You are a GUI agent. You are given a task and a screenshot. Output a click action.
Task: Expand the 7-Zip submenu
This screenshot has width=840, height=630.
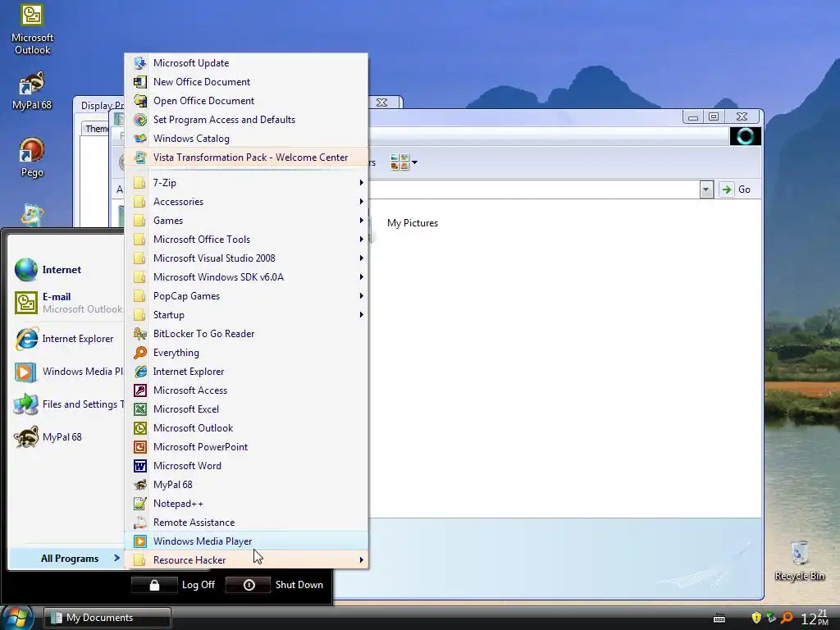tap(246, 183)
